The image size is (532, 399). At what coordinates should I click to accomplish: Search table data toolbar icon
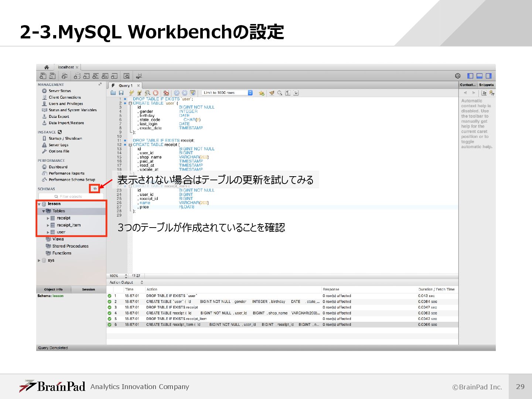(126, 76)
